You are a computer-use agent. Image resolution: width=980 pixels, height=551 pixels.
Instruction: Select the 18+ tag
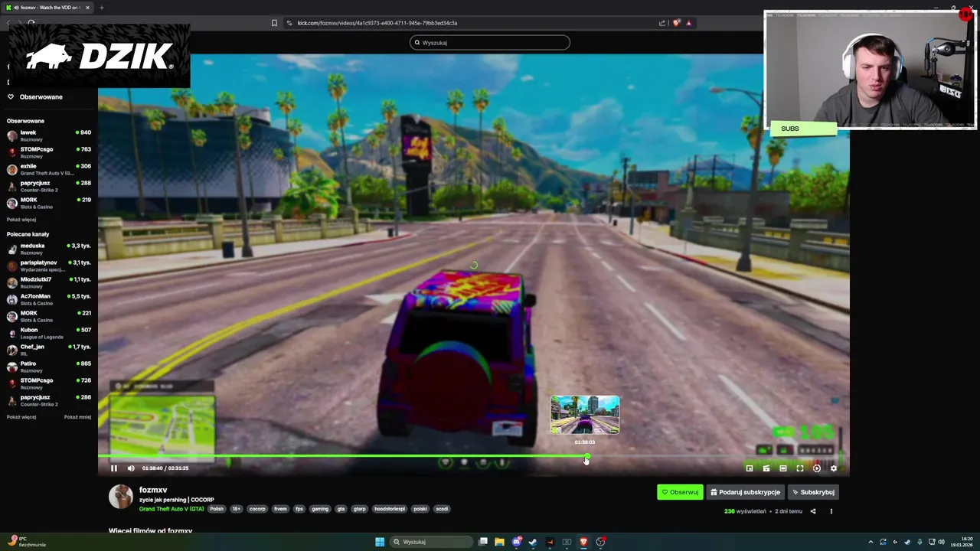coord(236,509)
